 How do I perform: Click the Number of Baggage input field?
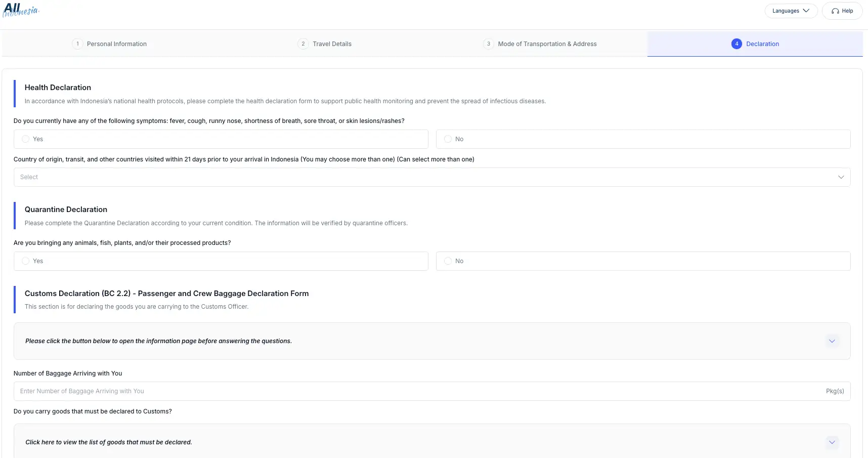tap(432, 391)
